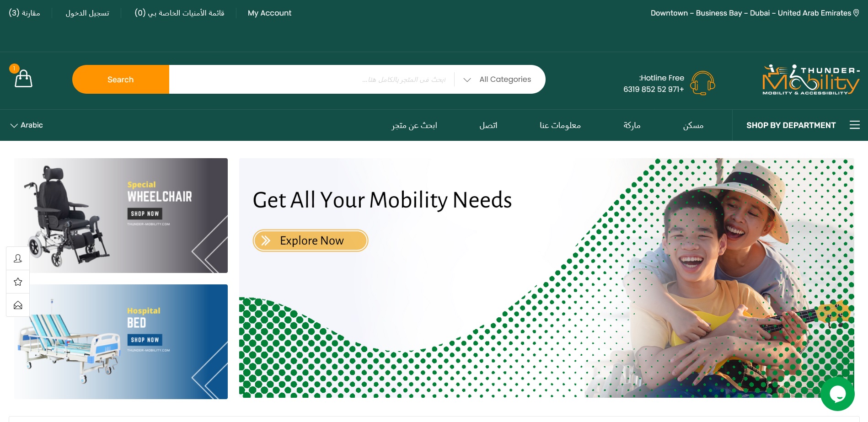Click the star wishlist sidebar icon
Screen dimensions: 868x422
(x=18, y=282)
